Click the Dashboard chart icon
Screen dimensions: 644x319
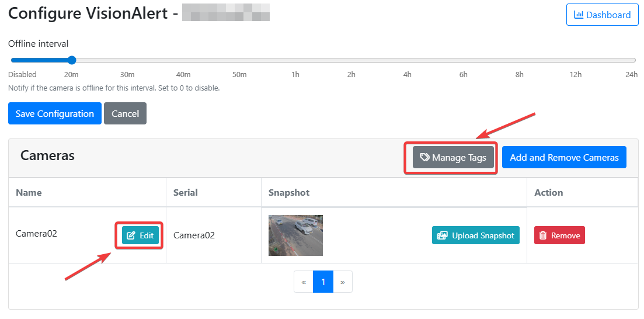pyautogui.click(x=579, y=15)
